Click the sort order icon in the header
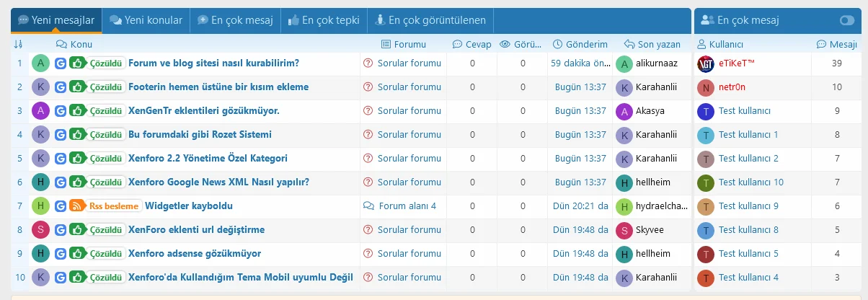The width and height of the screenshot is (868, 300). pyautogui.click(x=18, y=44)
